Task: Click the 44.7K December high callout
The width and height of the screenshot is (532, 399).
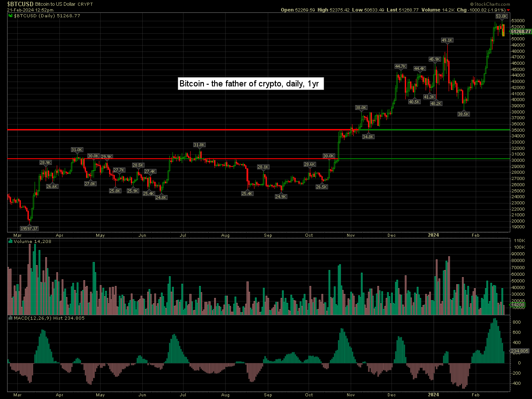Action: point(401,66)
